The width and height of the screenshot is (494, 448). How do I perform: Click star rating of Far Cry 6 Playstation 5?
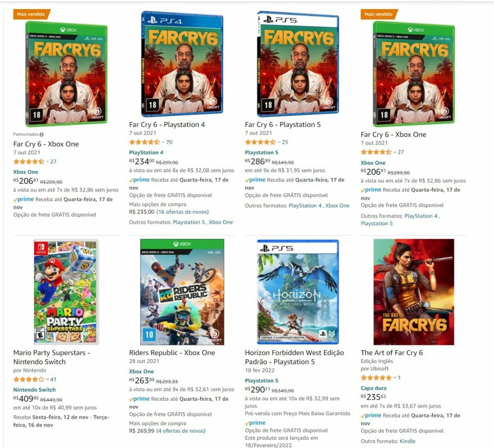(260, 142)
